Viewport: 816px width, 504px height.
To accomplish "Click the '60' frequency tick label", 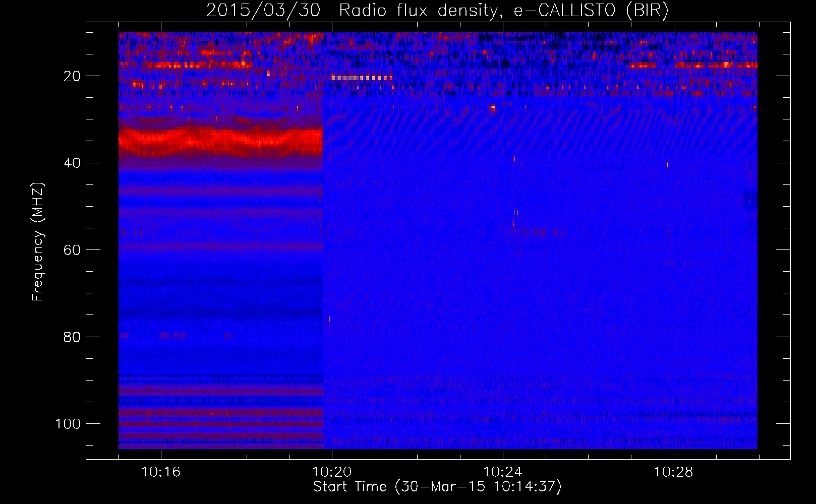I will point(73,250).
